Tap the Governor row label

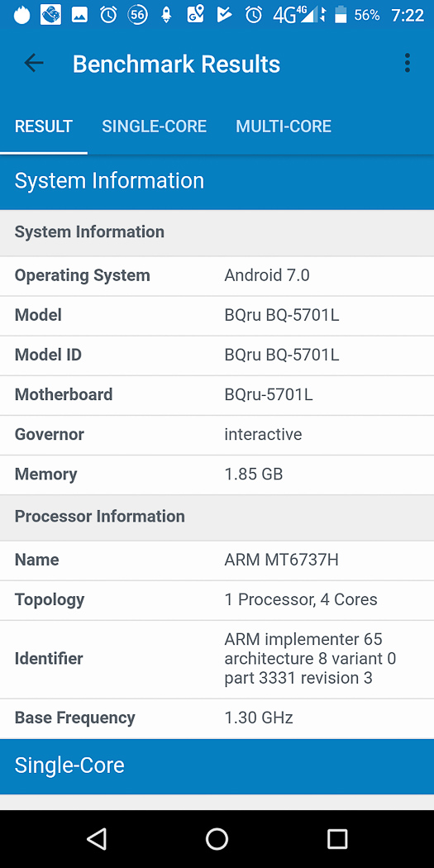[x=50, y=435]
